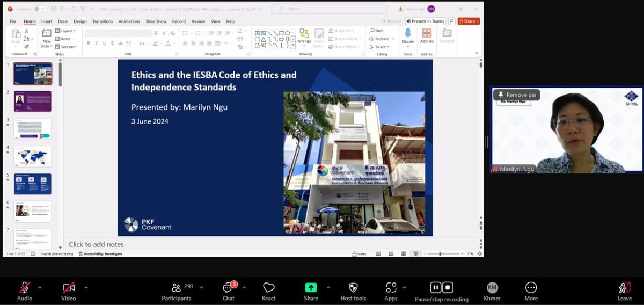
Task: Unmute microphone via Audio button
Action: click(24, 292)
